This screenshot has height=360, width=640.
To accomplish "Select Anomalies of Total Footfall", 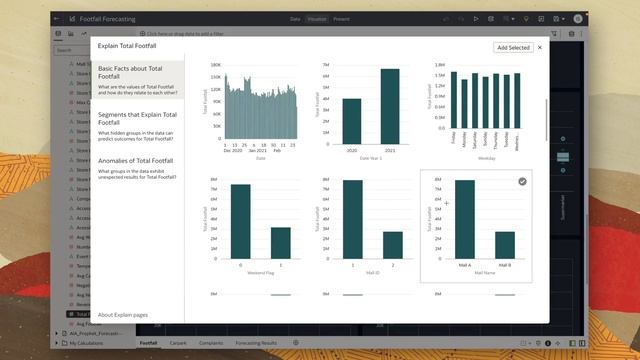I will pos(138,169).
